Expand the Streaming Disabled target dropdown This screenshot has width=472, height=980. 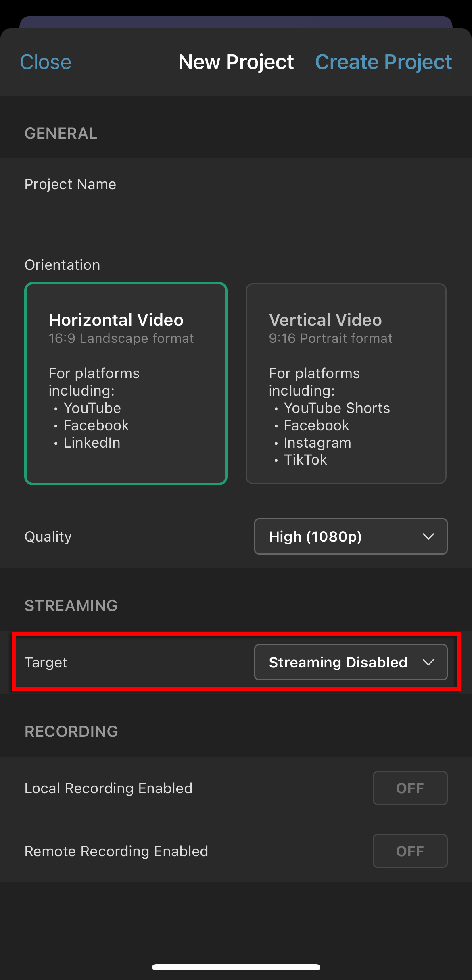350,662
